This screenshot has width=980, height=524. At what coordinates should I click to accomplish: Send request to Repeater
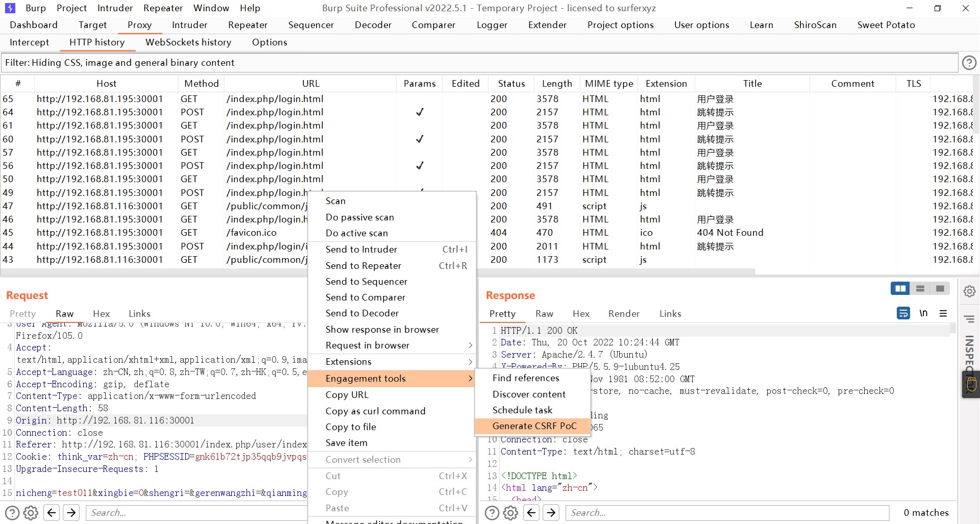pos(392,266)
